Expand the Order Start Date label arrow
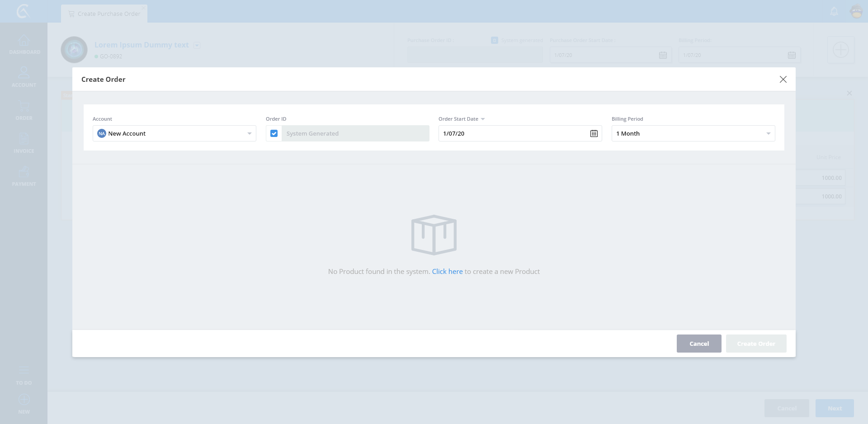Image resolution: width=868 pixels, height=424 pixels. pos(483,119)
